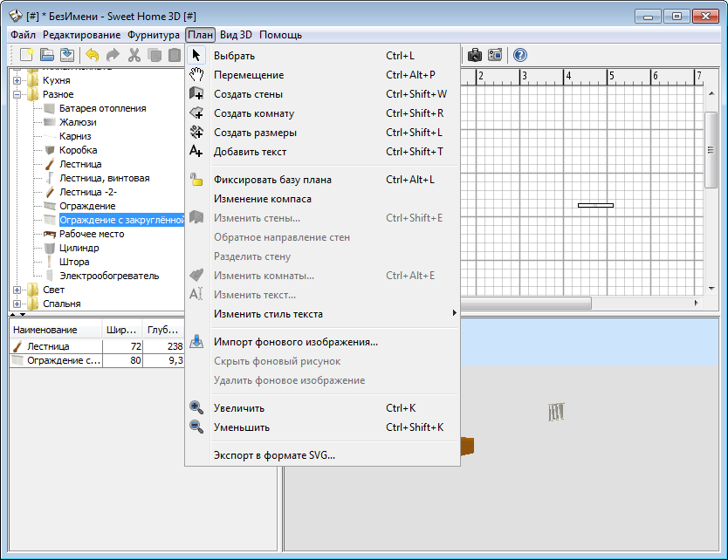Select Батарея отопления in catalog tree
This screenshot has height=560, width=728.
tap(103, 108)
